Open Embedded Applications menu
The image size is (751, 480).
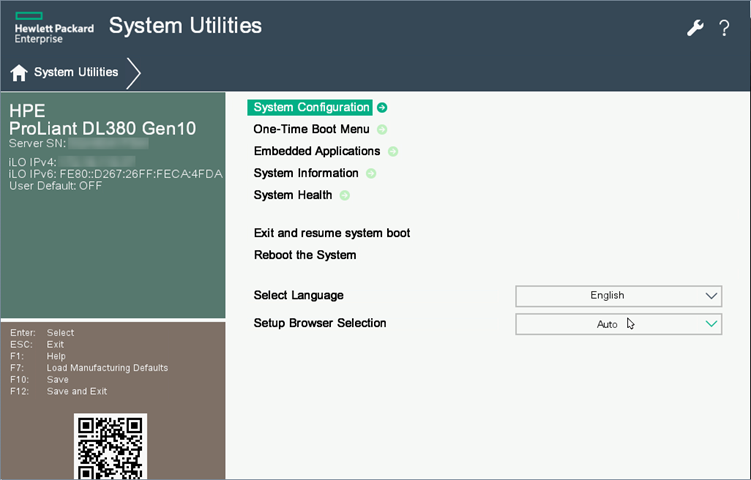point(317,151)
